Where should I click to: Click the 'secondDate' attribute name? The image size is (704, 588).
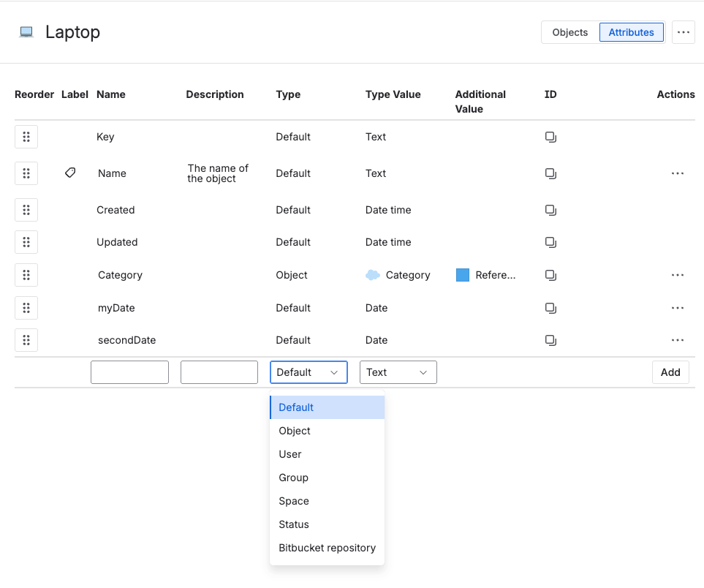(x=127, y=340)
